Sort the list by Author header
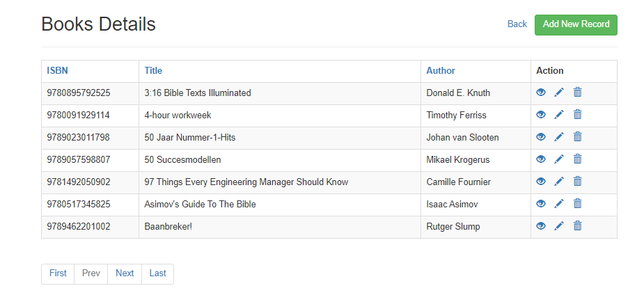 pos(441,70)
